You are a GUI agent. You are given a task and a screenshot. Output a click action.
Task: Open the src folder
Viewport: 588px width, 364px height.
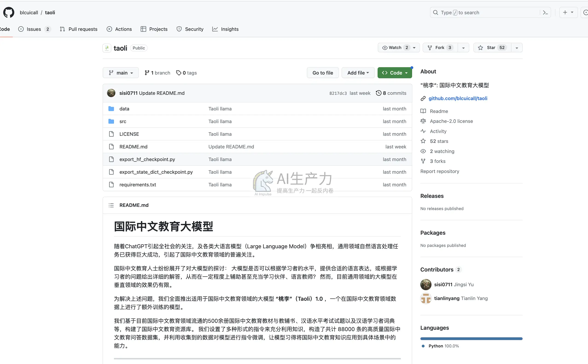coord(123,121)
